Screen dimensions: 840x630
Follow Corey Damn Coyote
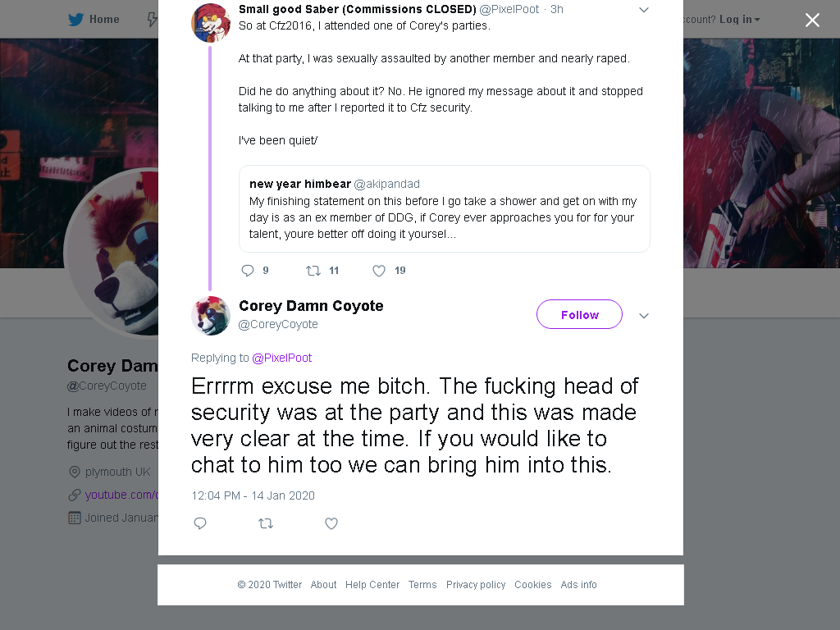coord(579,314)
